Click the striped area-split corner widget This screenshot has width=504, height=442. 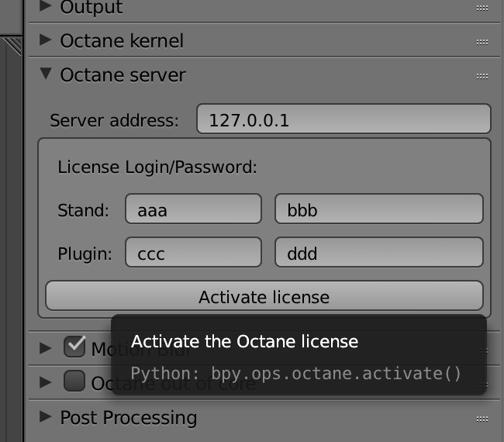tap(14, 48)
